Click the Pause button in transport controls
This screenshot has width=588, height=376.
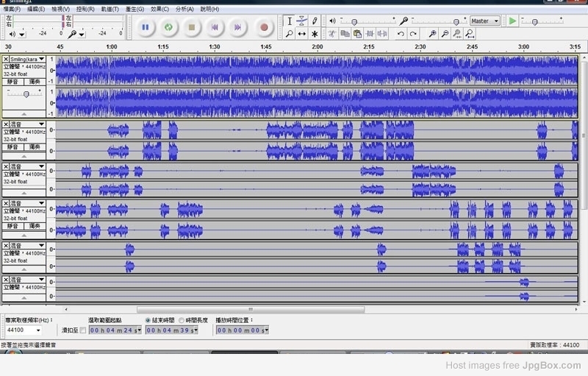pyautogui.click(x=146, y=27)
